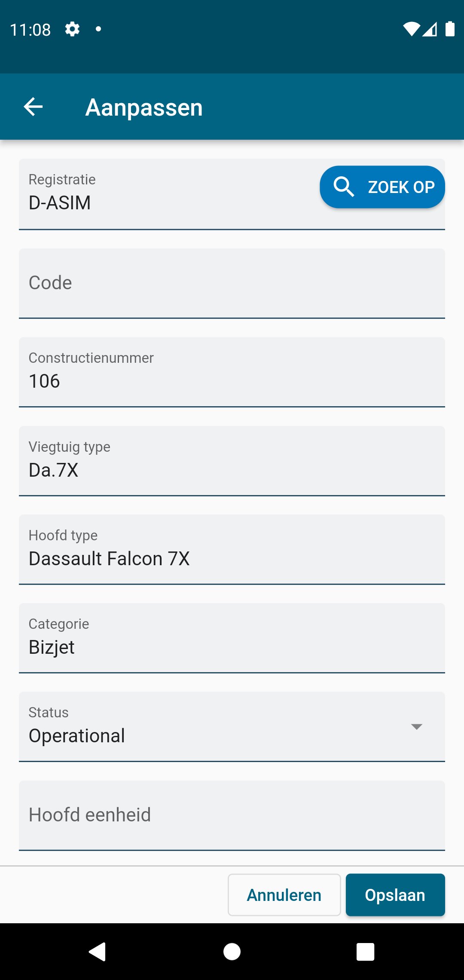
Task: Tap the back arrow in the header
Action: pyautogui.click(x=33, y=107)
